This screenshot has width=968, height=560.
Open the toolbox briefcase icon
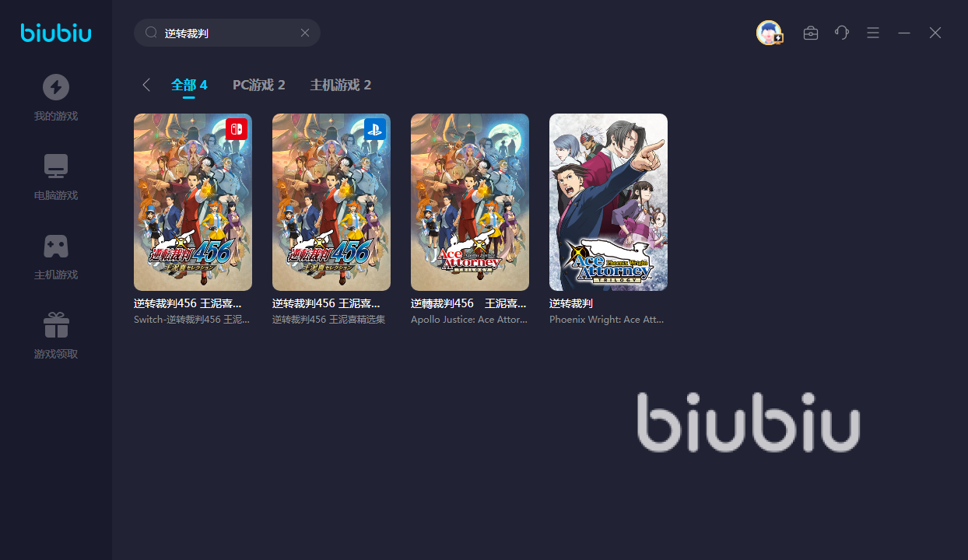811,33
